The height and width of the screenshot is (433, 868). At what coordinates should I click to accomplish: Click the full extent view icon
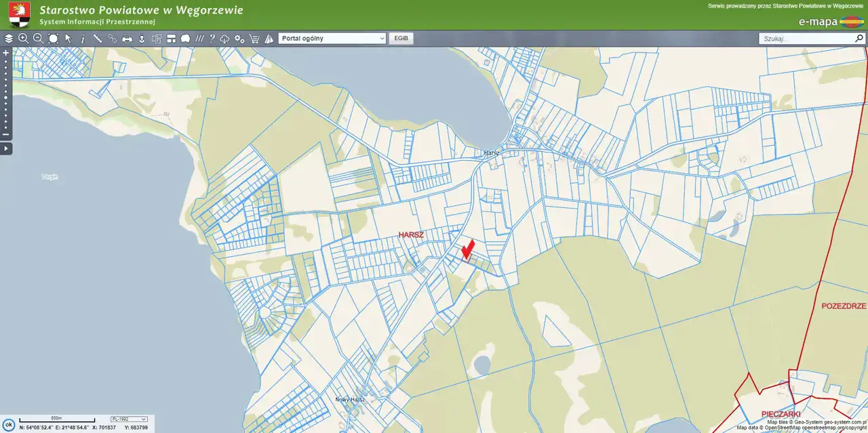click(53, 39)
